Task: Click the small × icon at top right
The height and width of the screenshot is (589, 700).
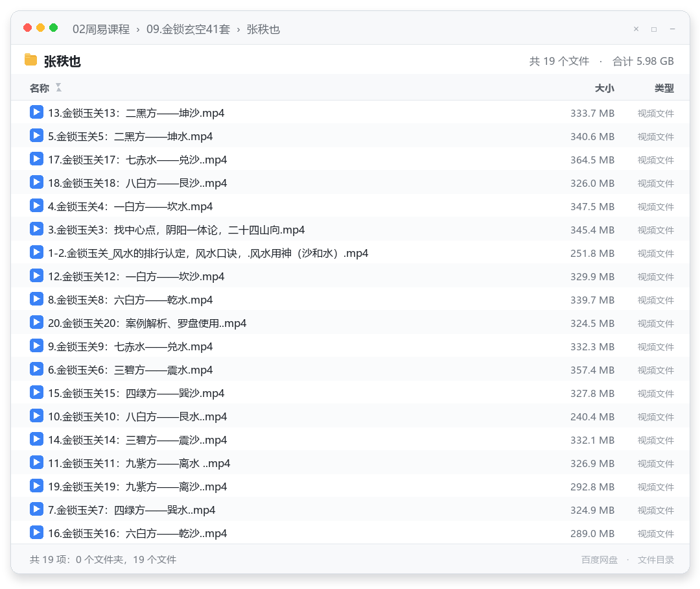Action: 636,29
